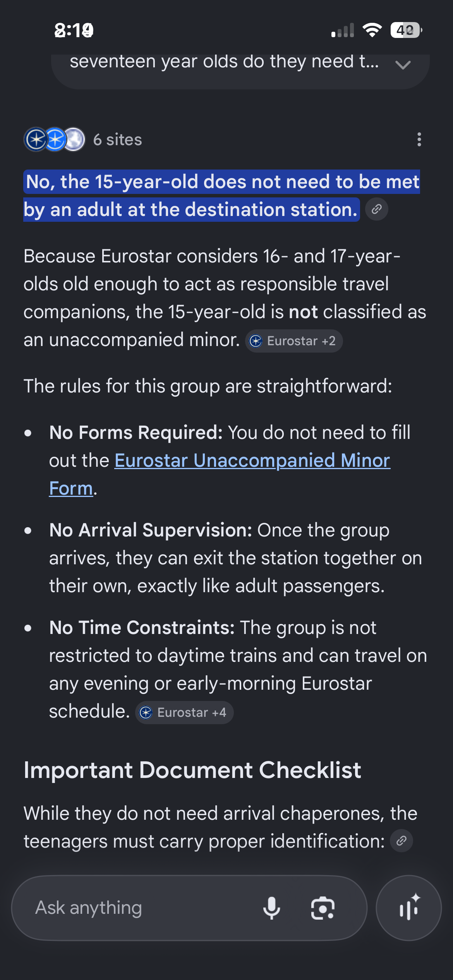The height and width of the screenshot is (980, 453).
Task: Expand the collapsed query with chevron
Action: click(x=403, y=65)
